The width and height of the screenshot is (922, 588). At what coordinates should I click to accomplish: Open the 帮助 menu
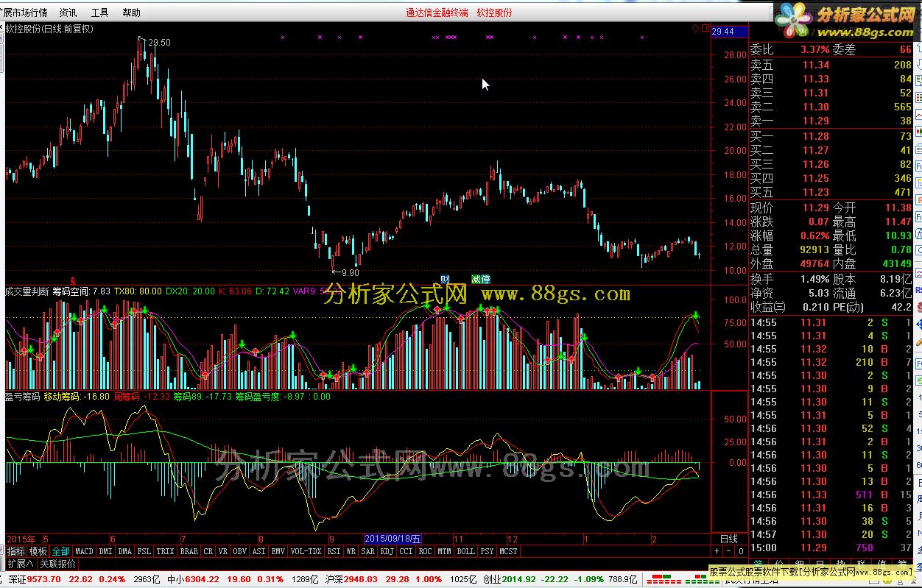[x=131, y=13]
